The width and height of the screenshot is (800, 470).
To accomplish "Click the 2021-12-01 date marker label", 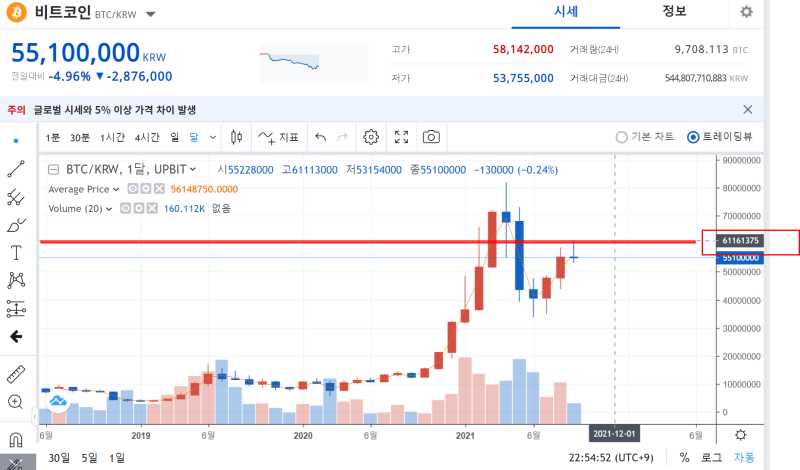I will click(614, 434).
